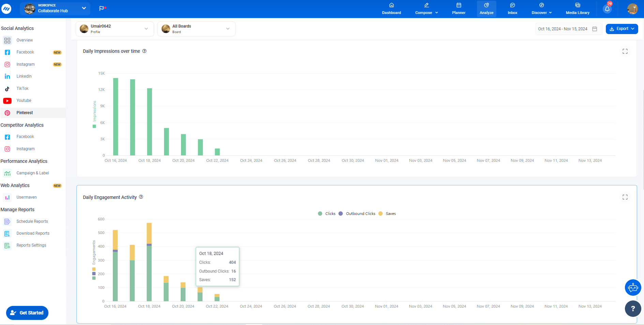This screenshot has width=644, height=325.
Task: Open the Reports Settings link
Action: coord(31,245)
